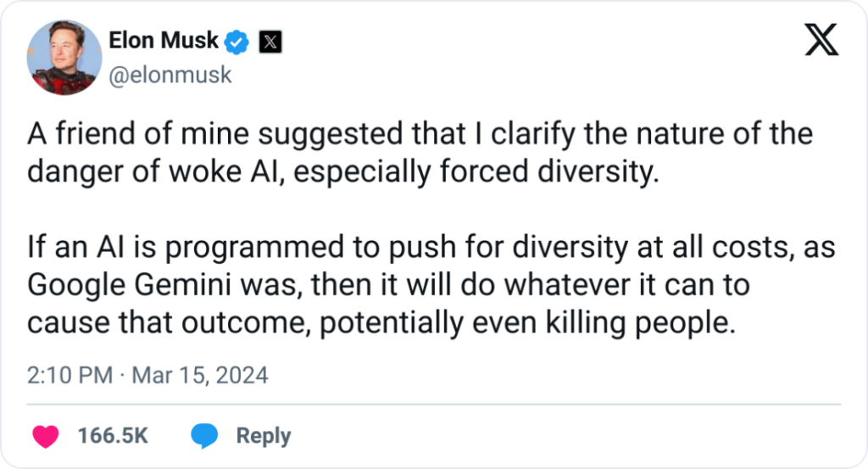Visit the @elonmusk handle link
Image resolution: width=868 pixels, height=469 pixels.
pyautogui.click(x=170, y=75)
